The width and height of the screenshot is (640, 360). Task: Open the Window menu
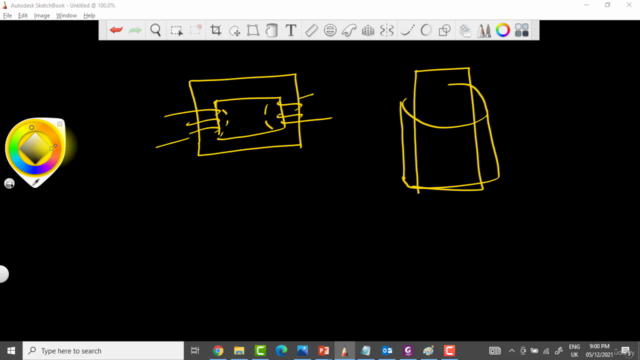click(x=66, y=16)
